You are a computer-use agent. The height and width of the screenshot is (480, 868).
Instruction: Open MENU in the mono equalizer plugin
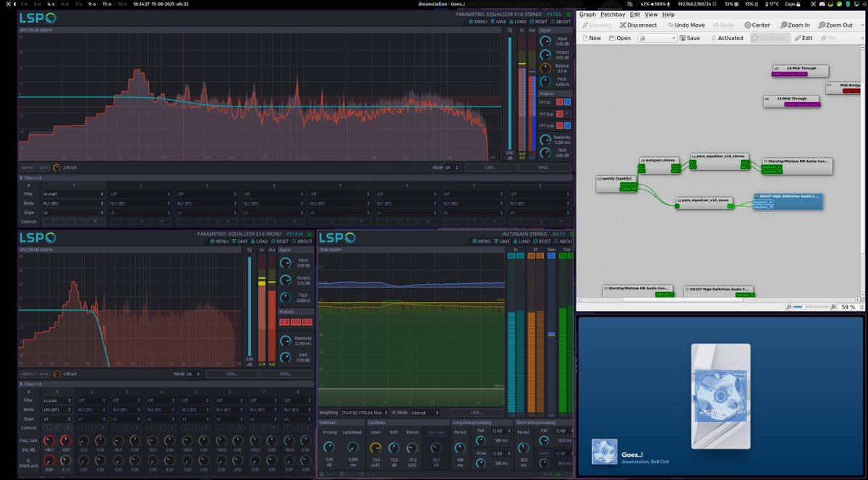click(219, 242)
